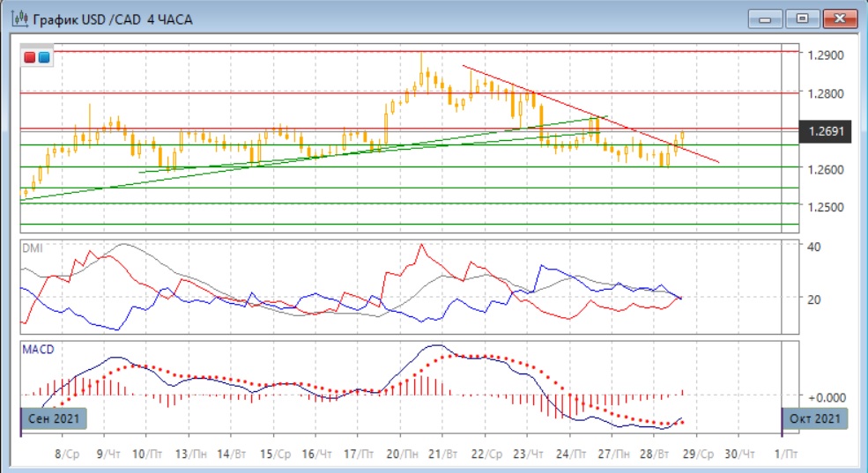Select the DMI indicator label
Screen dimensions: 868x473
(x=32, y=248)
